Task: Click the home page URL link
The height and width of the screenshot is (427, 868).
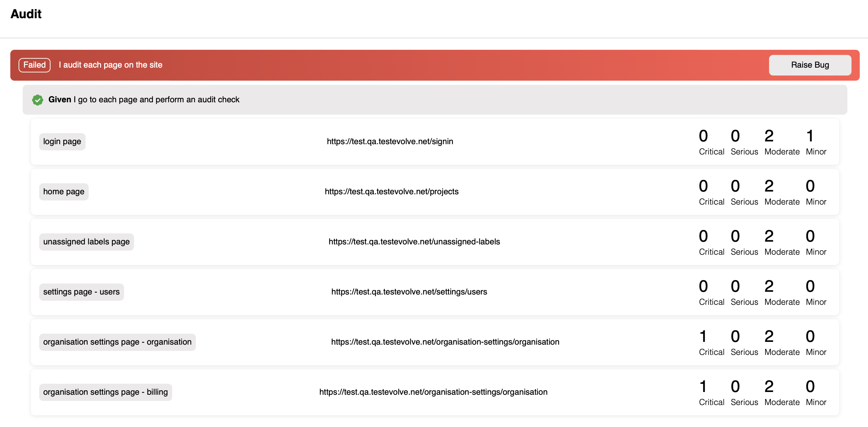Action: coord(391,192)
